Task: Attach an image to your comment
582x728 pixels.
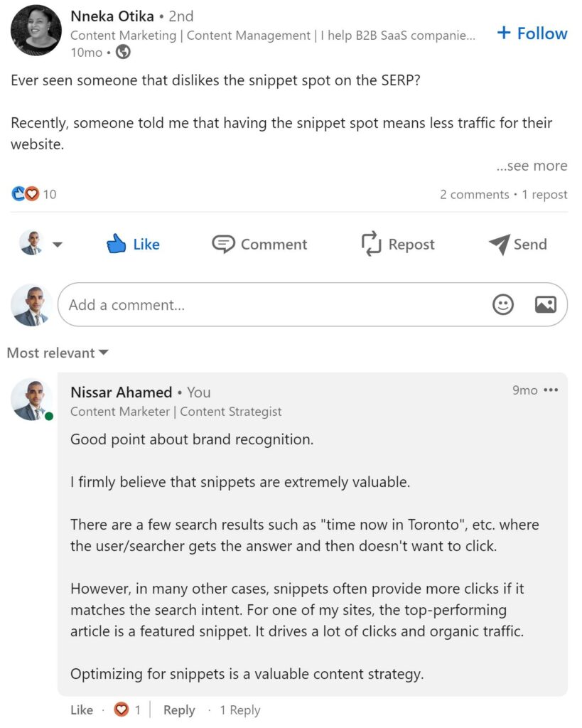Action: point(544,304)
